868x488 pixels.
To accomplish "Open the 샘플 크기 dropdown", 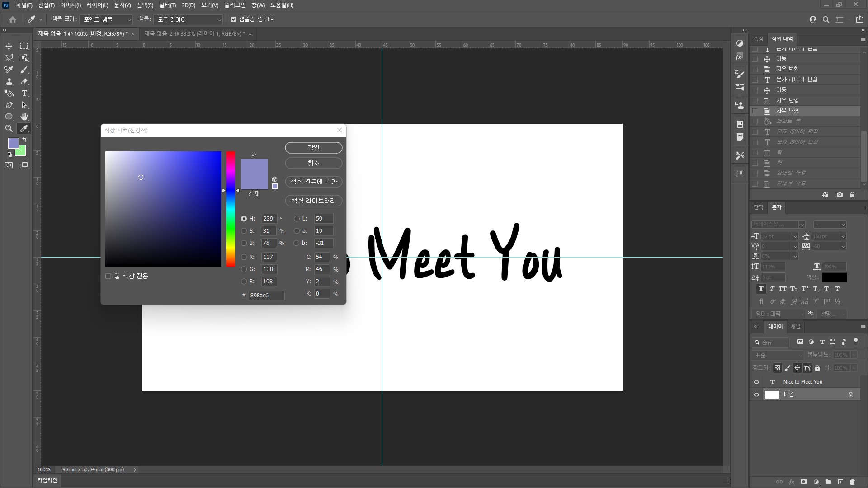I will pos(107,20).
